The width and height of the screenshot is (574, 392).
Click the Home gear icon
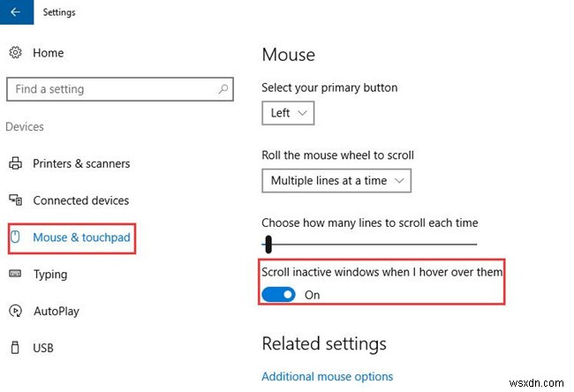pyautogui.click(x=16, y=53)
